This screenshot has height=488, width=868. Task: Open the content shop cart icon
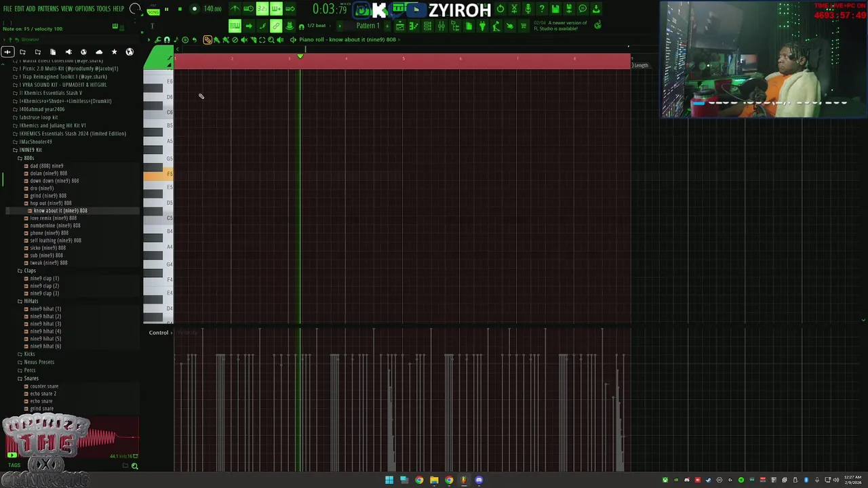tap(523, 26)
